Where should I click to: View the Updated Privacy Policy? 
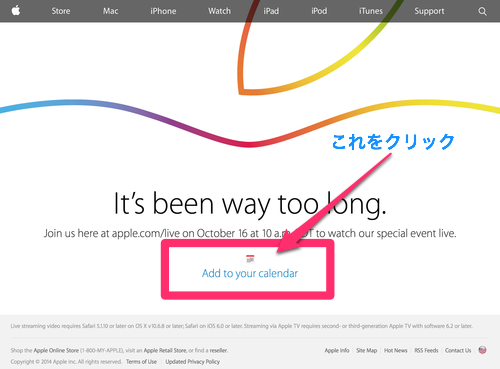(193, 362)
